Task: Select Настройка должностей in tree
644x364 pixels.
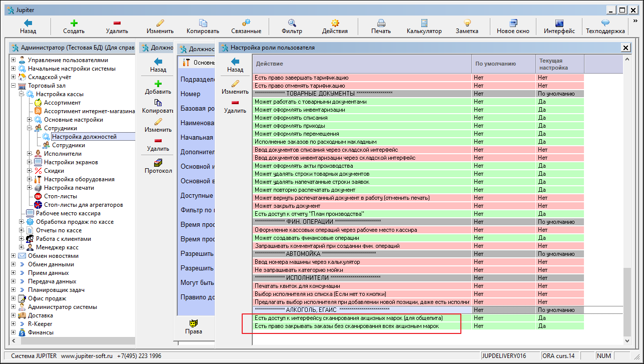Action: 84,137
